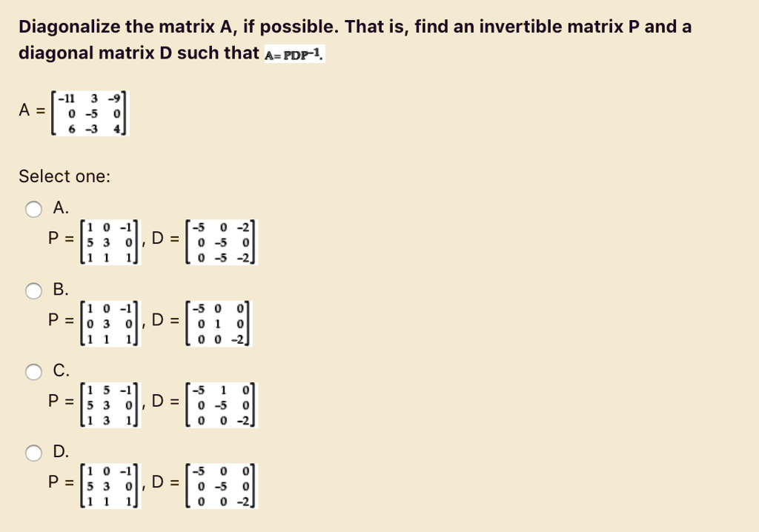Click the option D label
Viewport: 759px width, 532px height.
pos(59,451)
